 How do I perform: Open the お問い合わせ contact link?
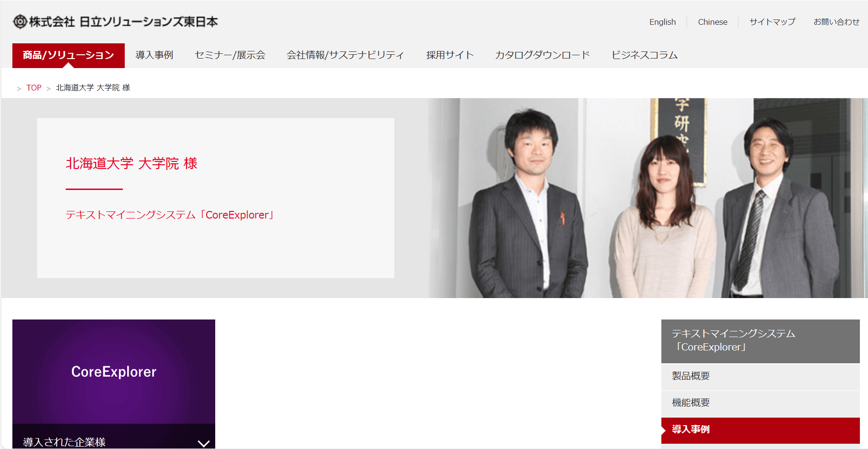coord(836,22)
